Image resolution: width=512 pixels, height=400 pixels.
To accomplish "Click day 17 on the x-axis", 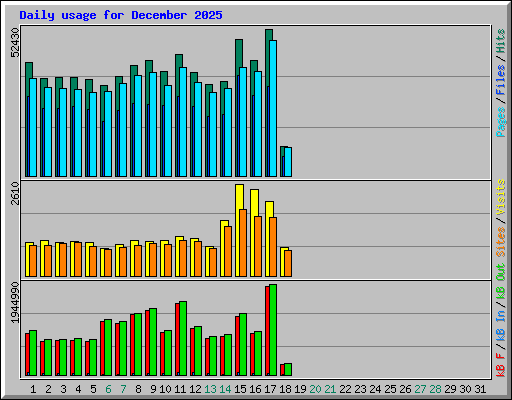I will point(270,389).
